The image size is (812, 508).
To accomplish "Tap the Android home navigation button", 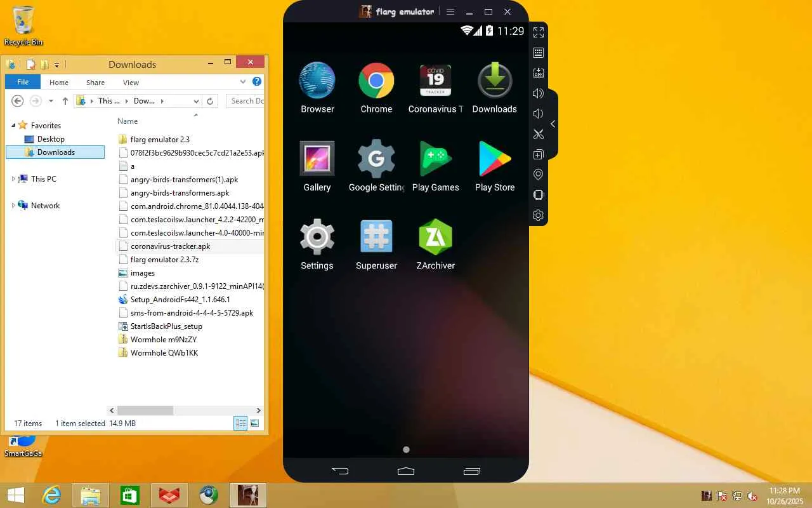I will (x=406, y=471).
